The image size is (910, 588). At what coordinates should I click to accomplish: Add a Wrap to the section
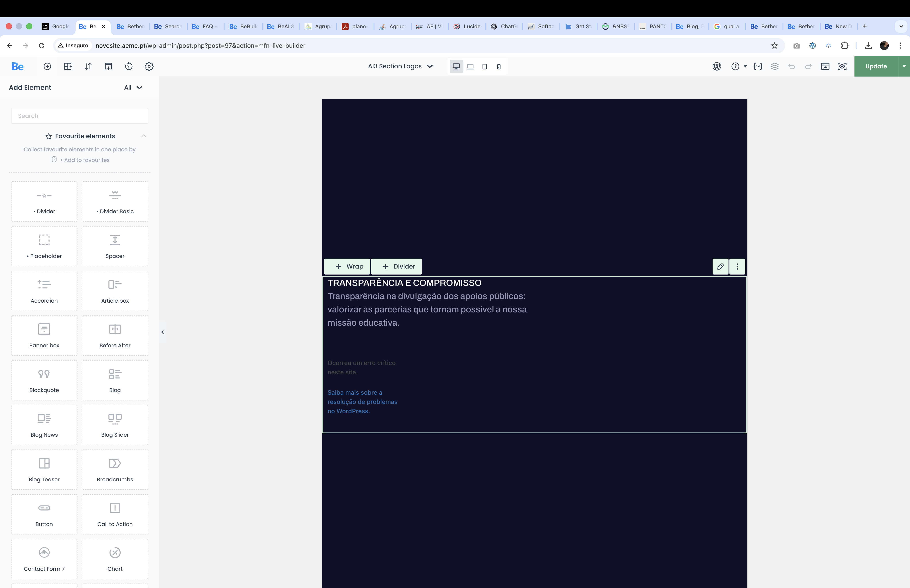coord(347,267)
